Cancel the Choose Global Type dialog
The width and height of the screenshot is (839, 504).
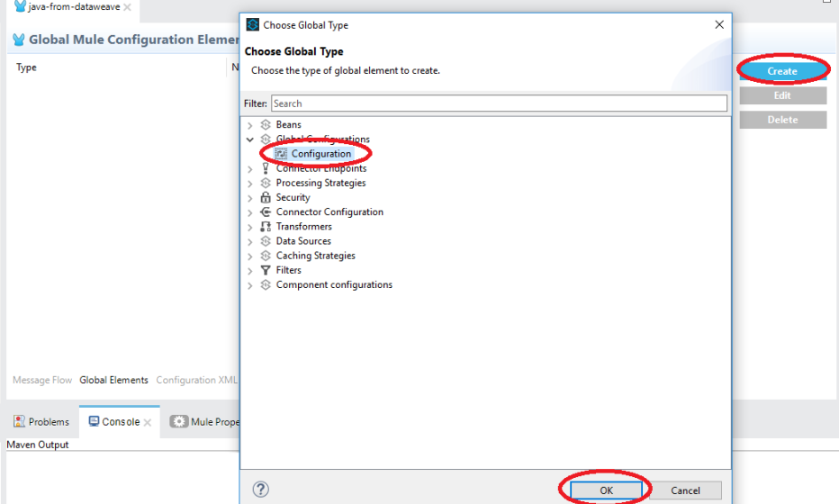coord(685,490)
